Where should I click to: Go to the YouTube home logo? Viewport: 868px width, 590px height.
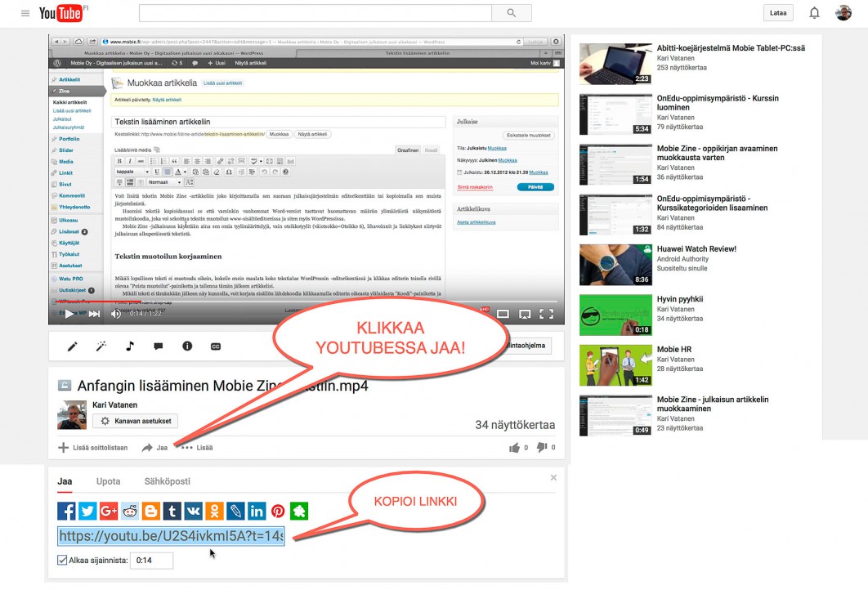61,13
